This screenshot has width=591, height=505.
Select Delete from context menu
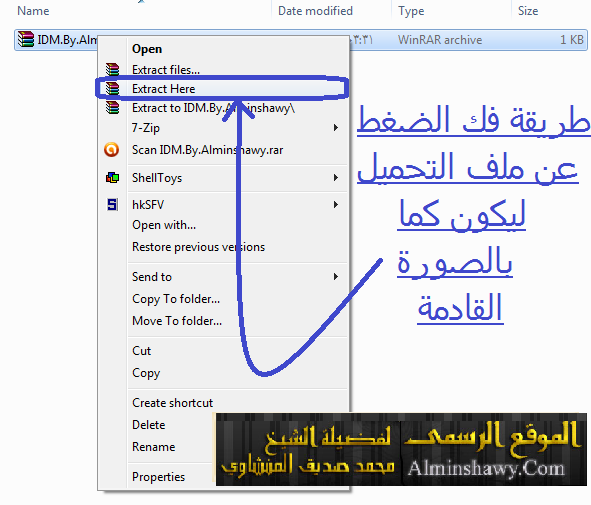149,425
